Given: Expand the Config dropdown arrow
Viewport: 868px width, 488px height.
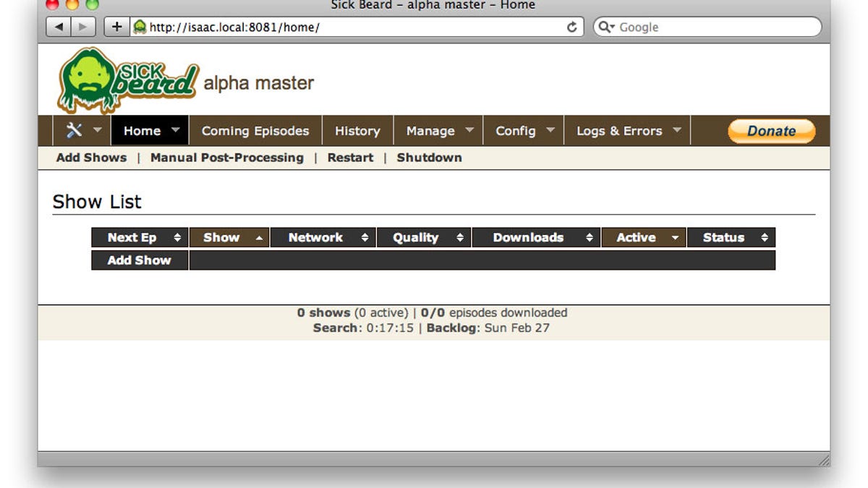Looking at the screenshot, I should 550,131.
